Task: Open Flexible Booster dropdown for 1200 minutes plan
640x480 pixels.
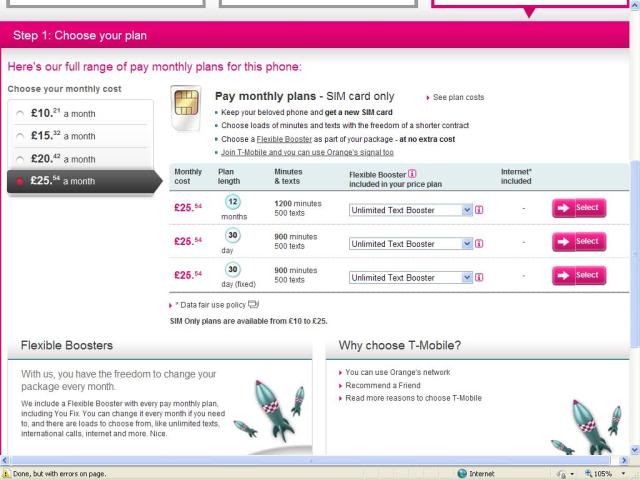Action: [x=410, y=210]
